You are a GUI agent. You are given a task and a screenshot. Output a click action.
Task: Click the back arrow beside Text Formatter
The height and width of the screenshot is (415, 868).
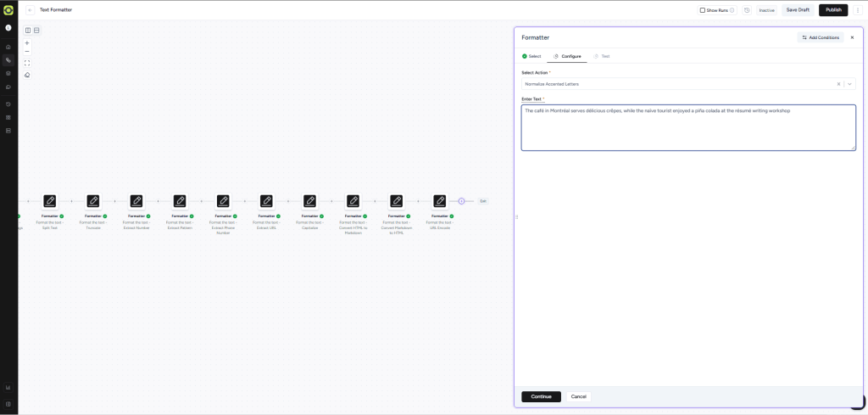(x=31, y=10)
